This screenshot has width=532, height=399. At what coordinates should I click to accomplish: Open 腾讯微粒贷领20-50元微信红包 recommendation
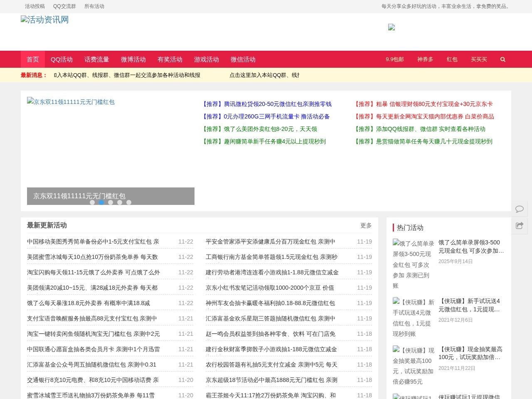(x=266, y=104)
